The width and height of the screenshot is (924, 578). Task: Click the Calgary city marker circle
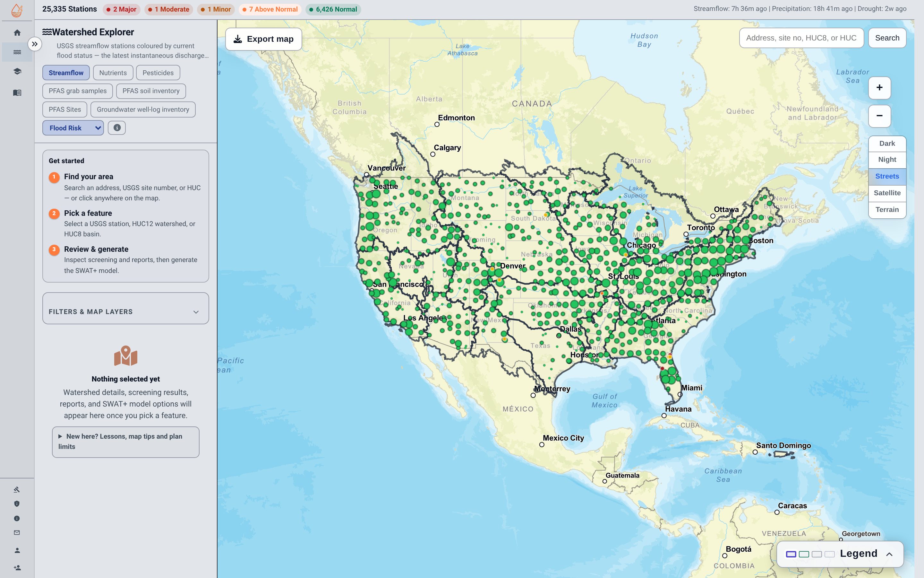(432, 154)
